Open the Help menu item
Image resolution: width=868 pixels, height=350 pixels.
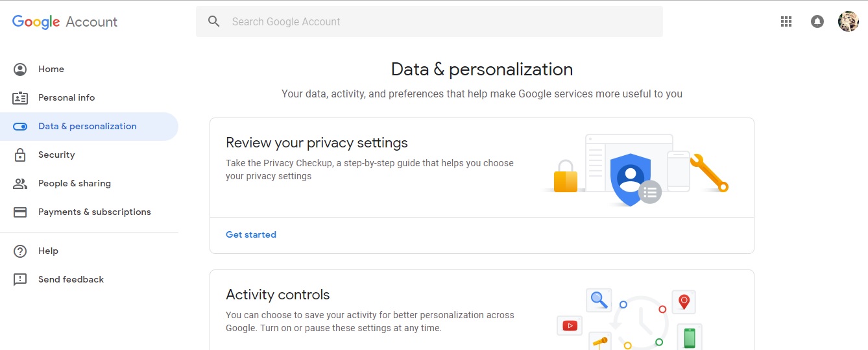48,251
